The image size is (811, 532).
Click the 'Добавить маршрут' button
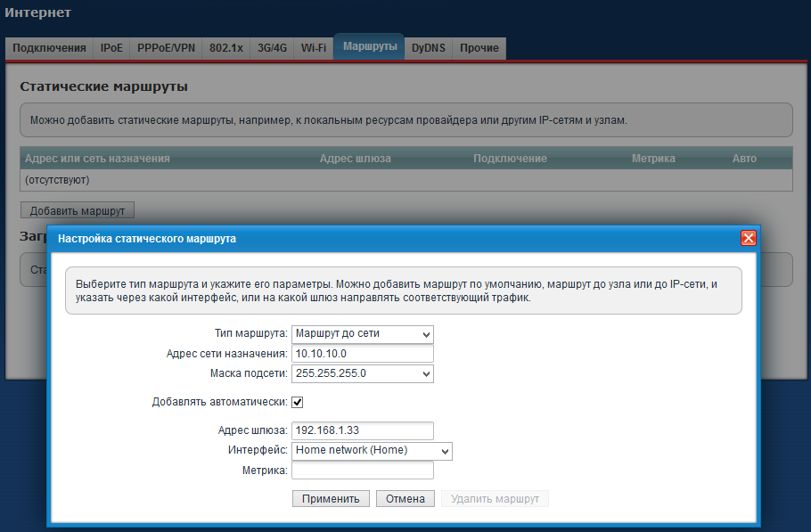coord(77,211)
